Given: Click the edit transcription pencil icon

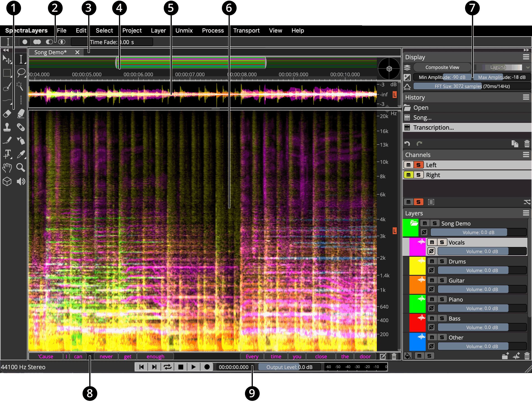Looking at the screenshot, I should 383,356.
